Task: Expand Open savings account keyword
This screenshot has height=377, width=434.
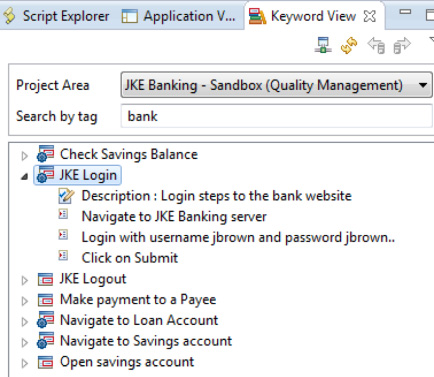Action: click(24, 363)
